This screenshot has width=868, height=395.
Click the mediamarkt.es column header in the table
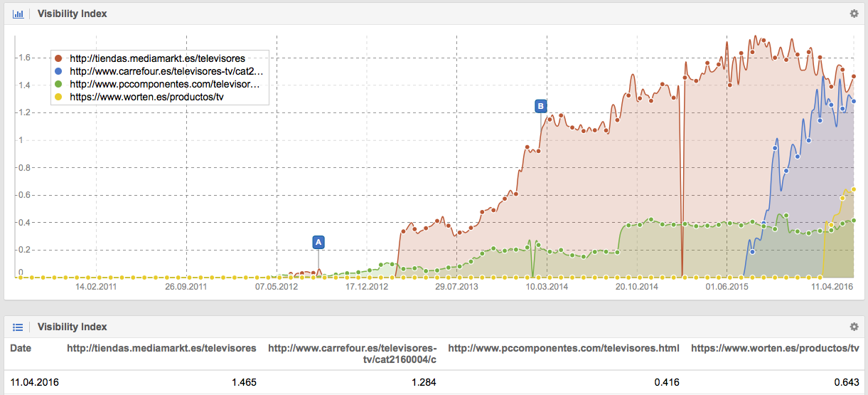point(161,348)
